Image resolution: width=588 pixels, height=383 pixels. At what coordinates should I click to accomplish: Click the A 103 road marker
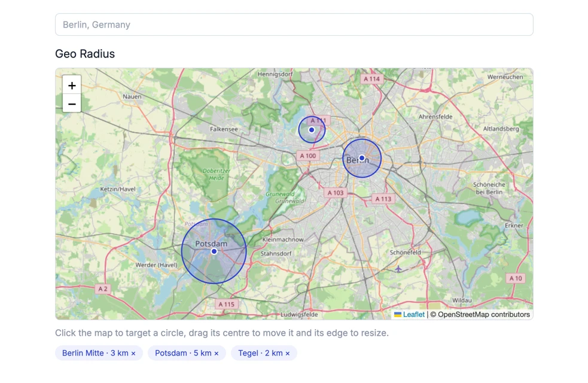[335, 193]
